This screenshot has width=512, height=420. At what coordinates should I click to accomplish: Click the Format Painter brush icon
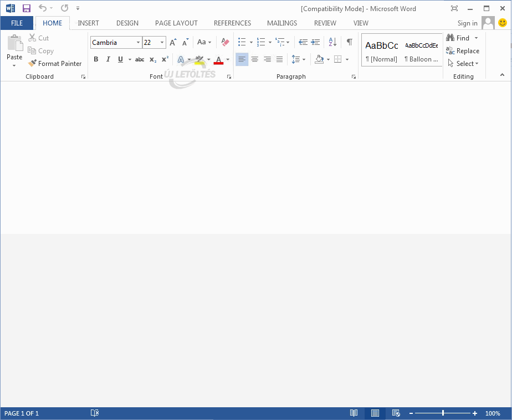33,64
